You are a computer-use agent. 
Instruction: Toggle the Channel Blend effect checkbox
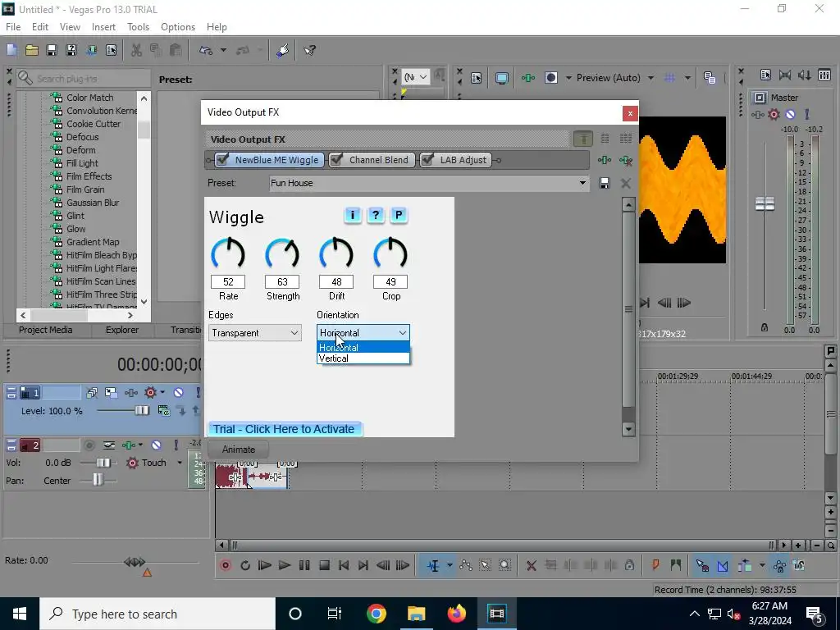(x=337, y=160)
